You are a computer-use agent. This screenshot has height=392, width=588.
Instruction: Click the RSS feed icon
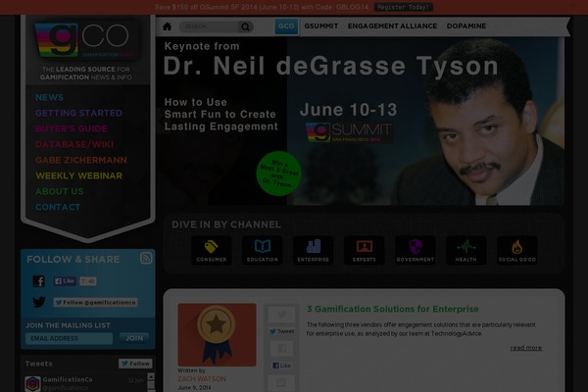[146, 258]
